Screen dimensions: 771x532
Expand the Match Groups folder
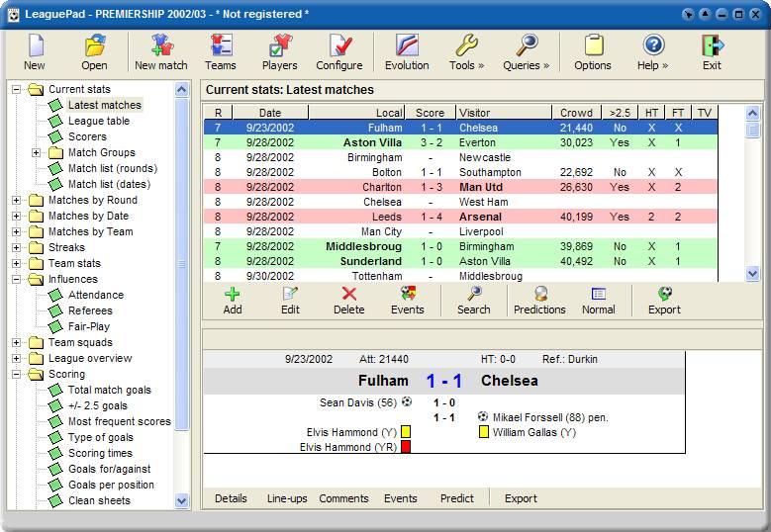[x=36, y=152]
